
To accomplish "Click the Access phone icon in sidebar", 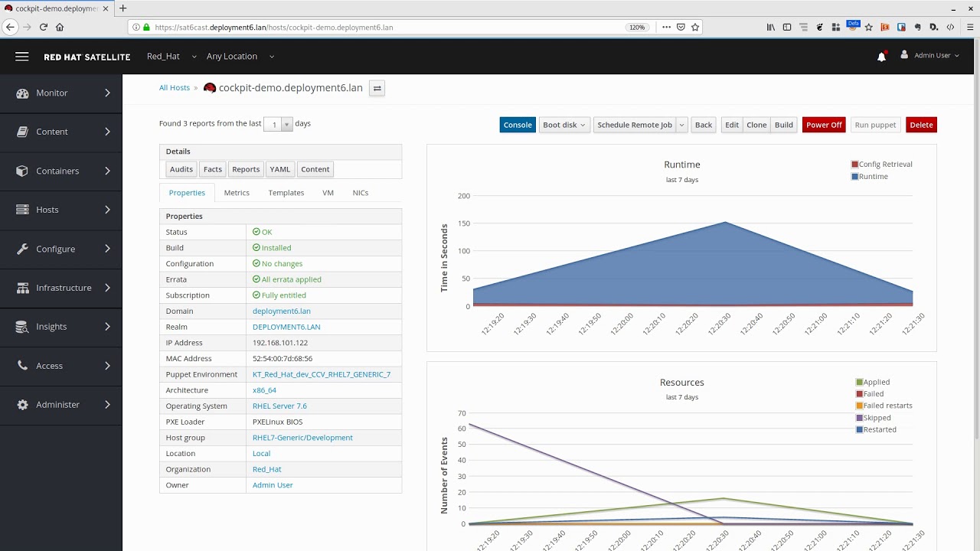I will tap(22, 366).
